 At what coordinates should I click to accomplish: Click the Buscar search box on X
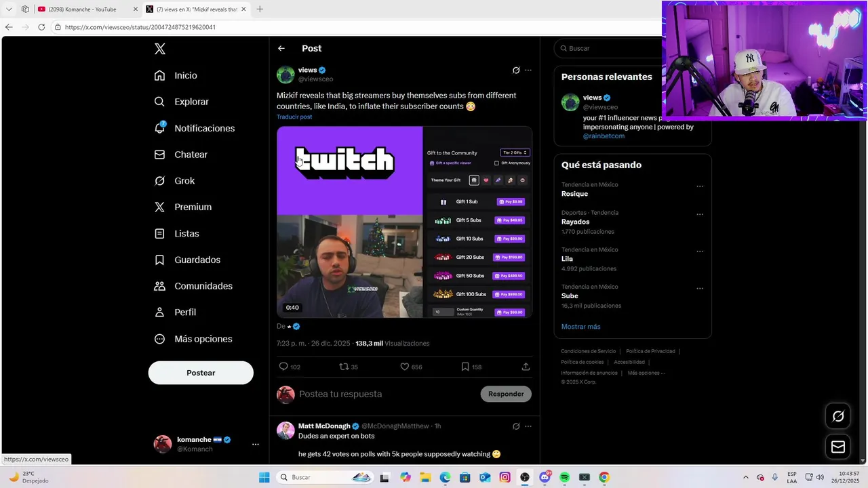(x=608, y=48)
